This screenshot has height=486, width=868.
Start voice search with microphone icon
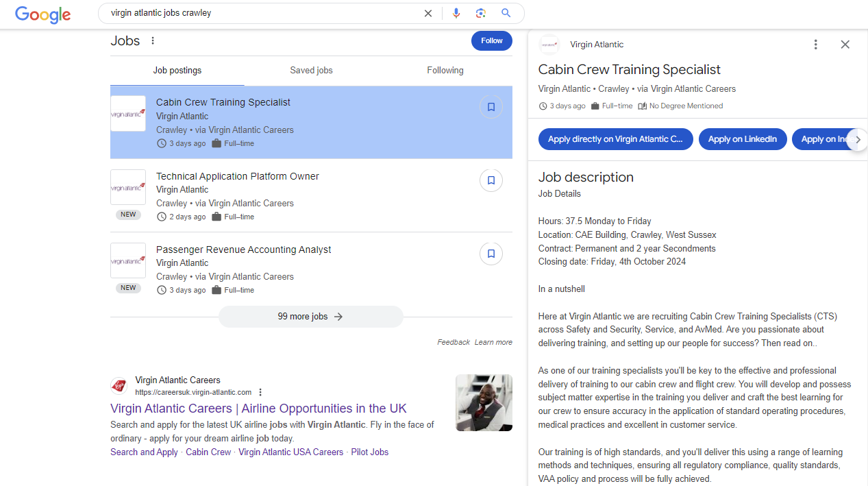tap(456, 13)
